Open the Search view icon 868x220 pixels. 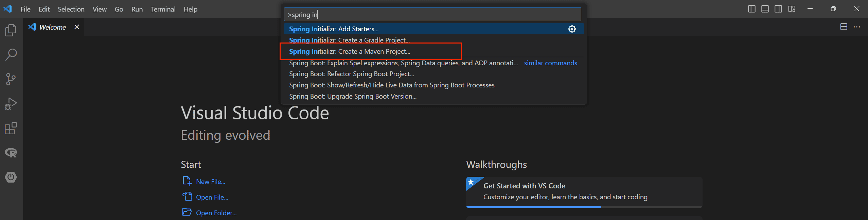click(x=11, y=55)
